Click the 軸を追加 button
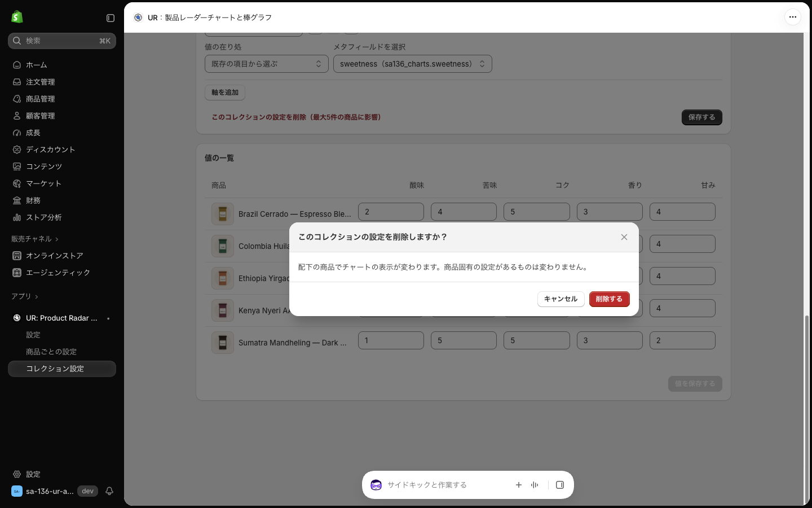 pyautogui.click(x=225, y=93)
